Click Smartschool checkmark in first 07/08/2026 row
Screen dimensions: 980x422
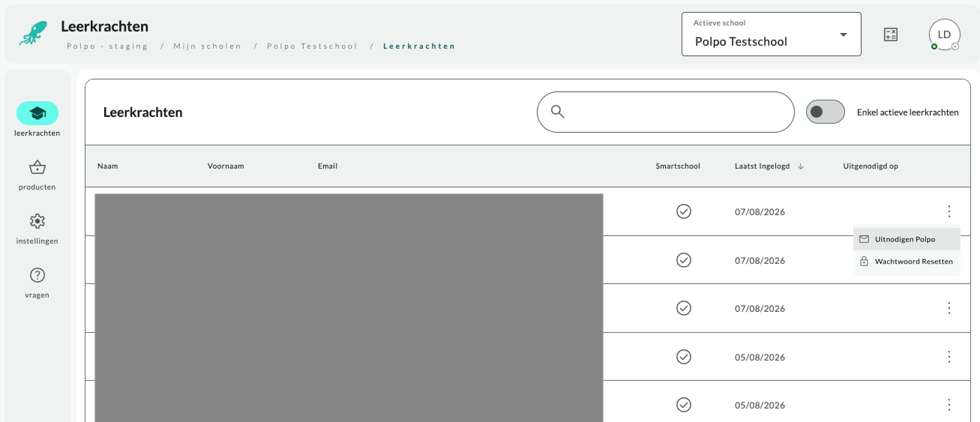coord(684,211)
